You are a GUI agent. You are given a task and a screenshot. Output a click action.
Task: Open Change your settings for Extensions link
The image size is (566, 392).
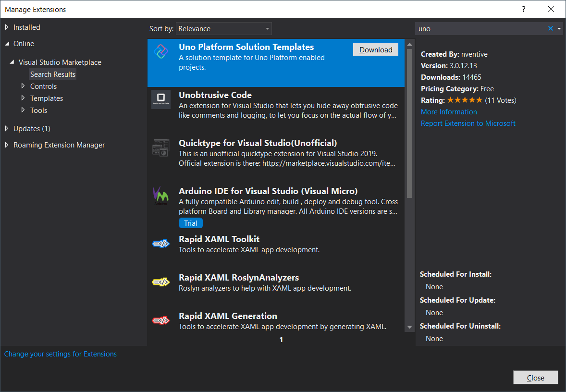[60, 354]
